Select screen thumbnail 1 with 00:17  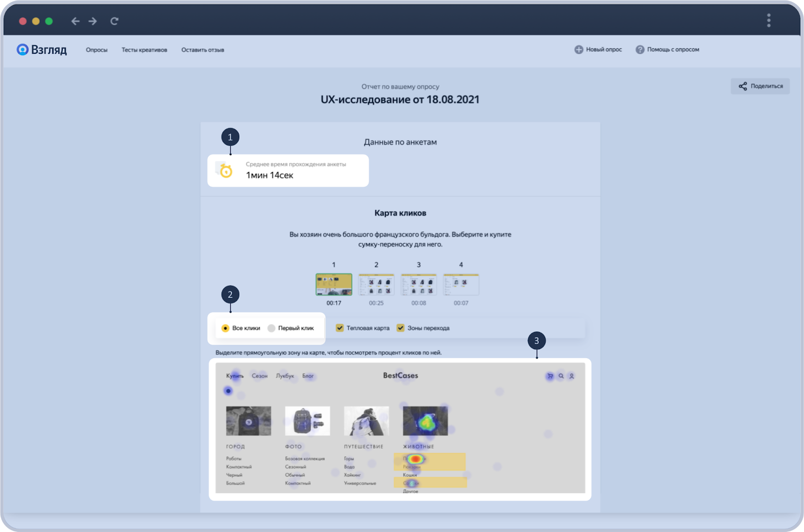coord(334,284)
